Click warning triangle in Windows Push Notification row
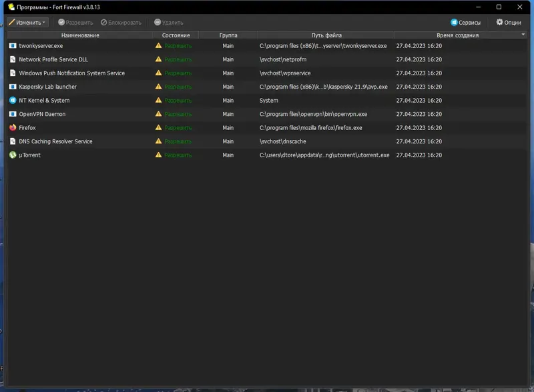Image resolution: width=534 pixels, height=392 pixels. pyautogui.click(x=158, y=73)
